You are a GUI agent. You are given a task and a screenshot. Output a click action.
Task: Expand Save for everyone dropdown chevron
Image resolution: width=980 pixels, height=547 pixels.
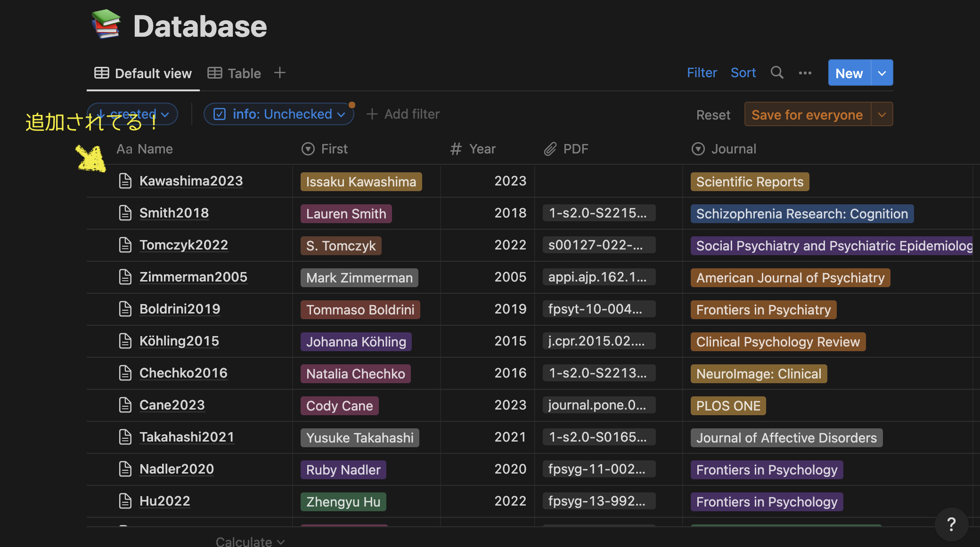(882, 115)
